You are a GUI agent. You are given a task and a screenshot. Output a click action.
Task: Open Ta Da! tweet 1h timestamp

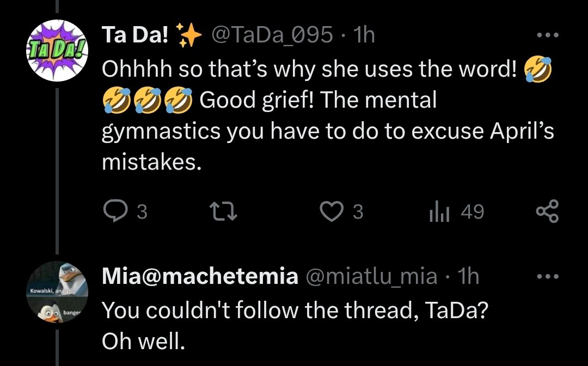coord(364,35)
